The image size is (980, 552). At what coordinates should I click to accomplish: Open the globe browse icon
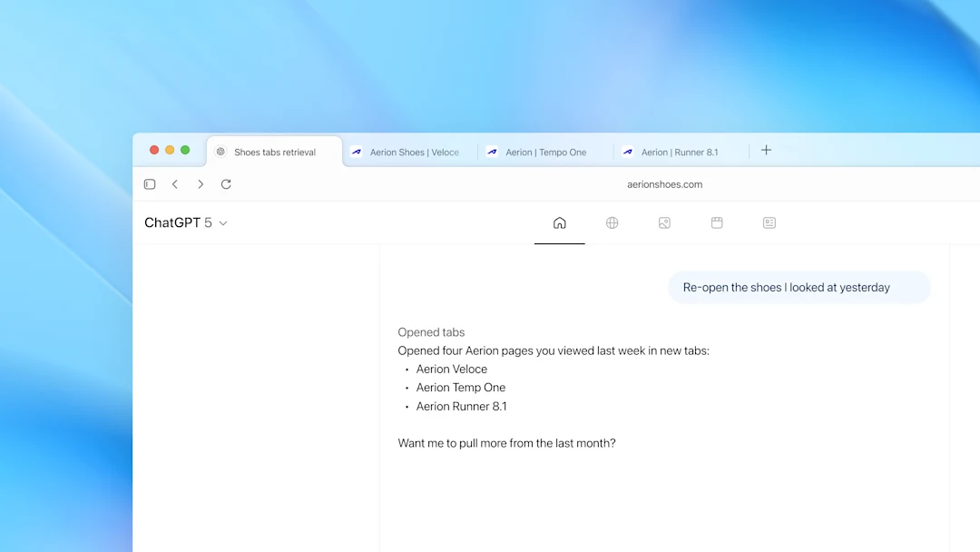(612, 222)
